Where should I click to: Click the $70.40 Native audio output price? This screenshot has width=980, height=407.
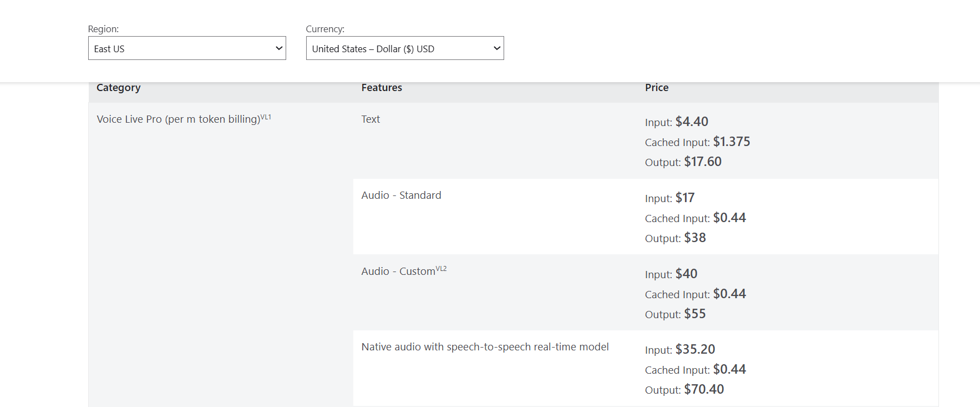[704, 389]
